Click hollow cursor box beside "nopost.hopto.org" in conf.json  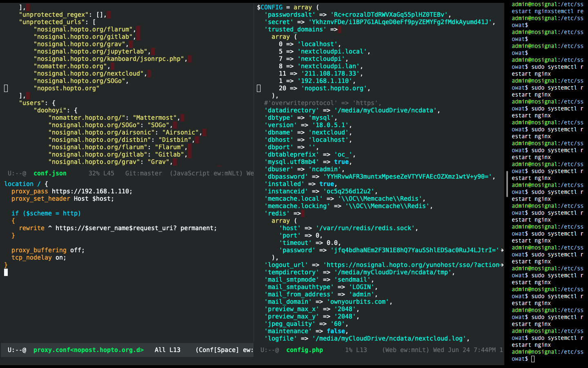click(x=6, y=88)
